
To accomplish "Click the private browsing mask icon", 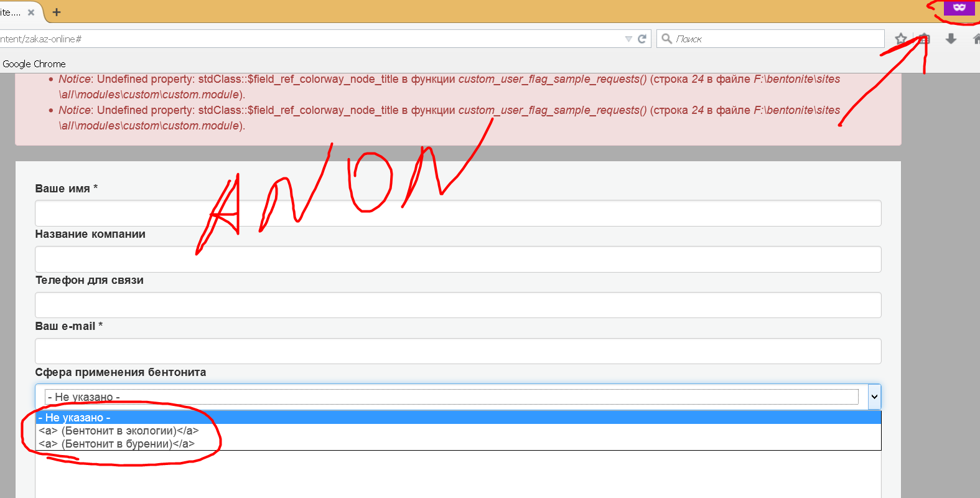I will pyautogui.click(x=959, y=7).
